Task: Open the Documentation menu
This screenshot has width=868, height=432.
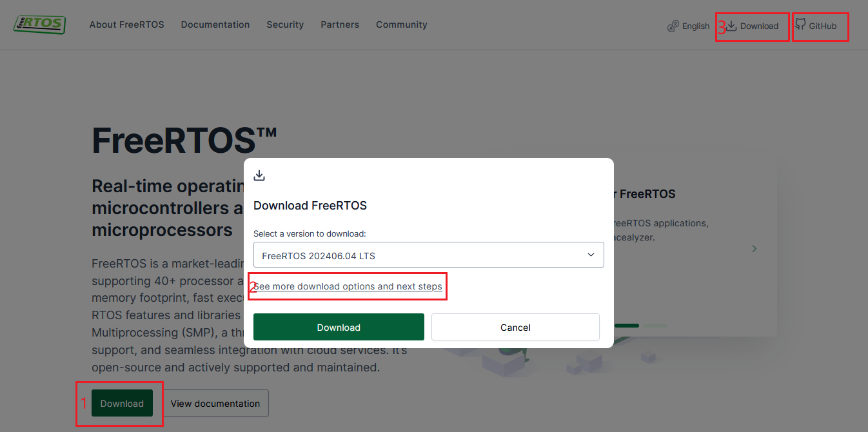Action: (x=215, y=25)
